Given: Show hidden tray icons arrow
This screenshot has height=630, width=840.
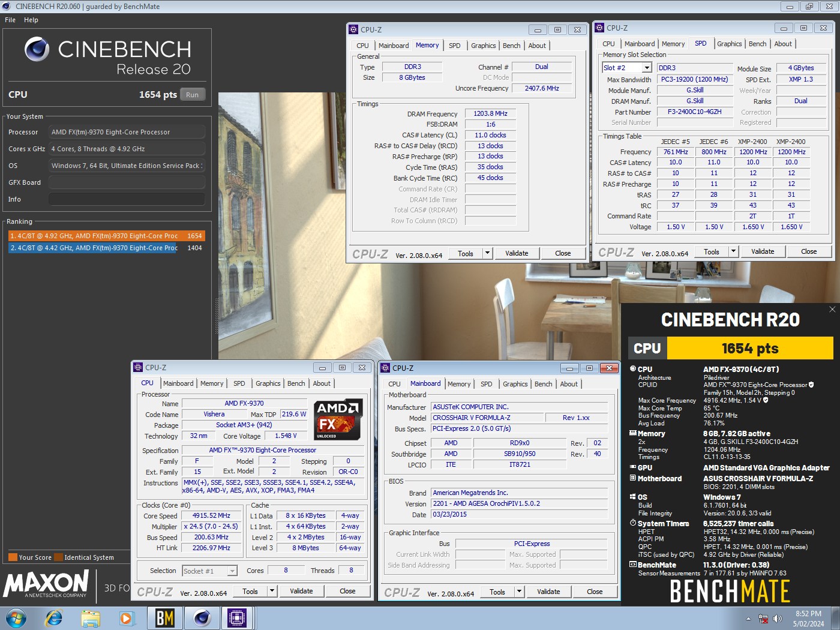Looking at the screenshot, I should 748,619.
